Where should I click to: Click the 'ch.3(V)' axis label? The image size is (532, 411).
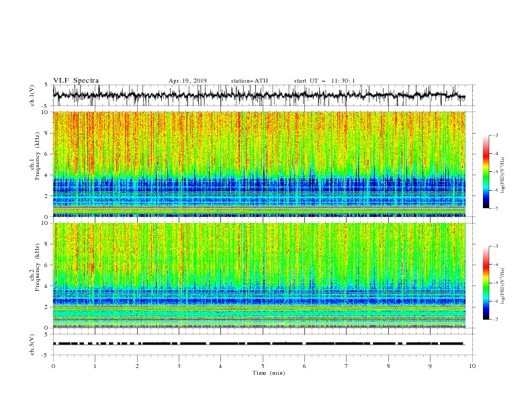(x=32, y=345)
